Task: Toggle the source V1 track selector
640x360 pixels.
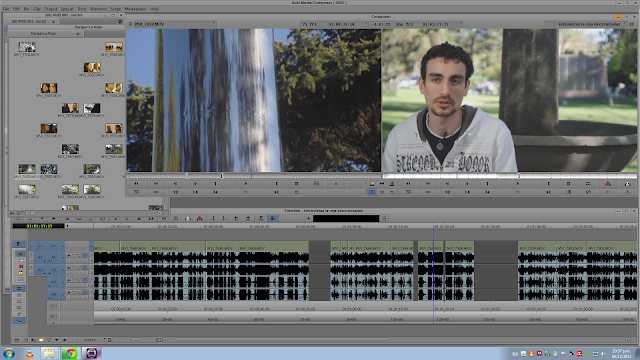Action: coord(40,246)
